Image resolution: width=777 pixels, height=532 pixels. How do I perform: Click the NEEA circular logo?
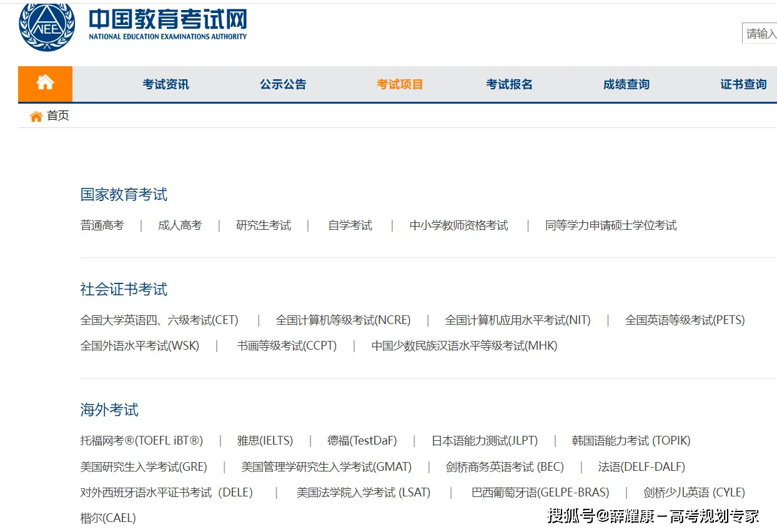click(46, 27)
